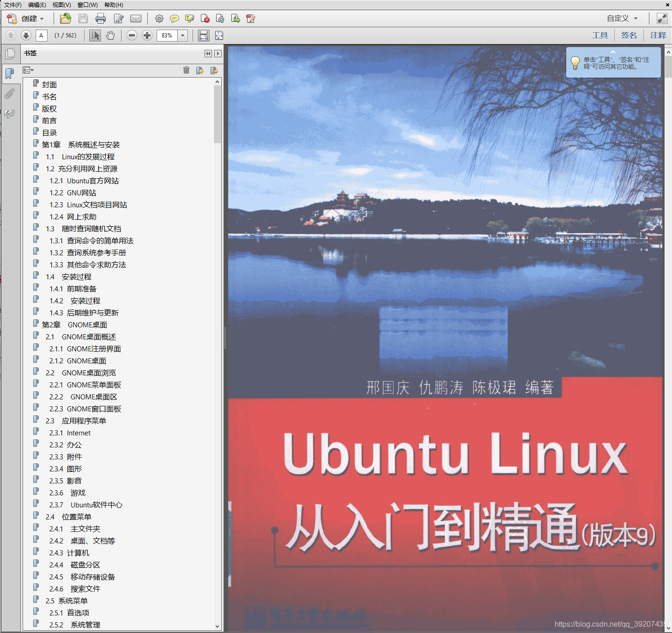
Task: Click bookmarks list scrollbar down arrow
Action: point(217,627)
